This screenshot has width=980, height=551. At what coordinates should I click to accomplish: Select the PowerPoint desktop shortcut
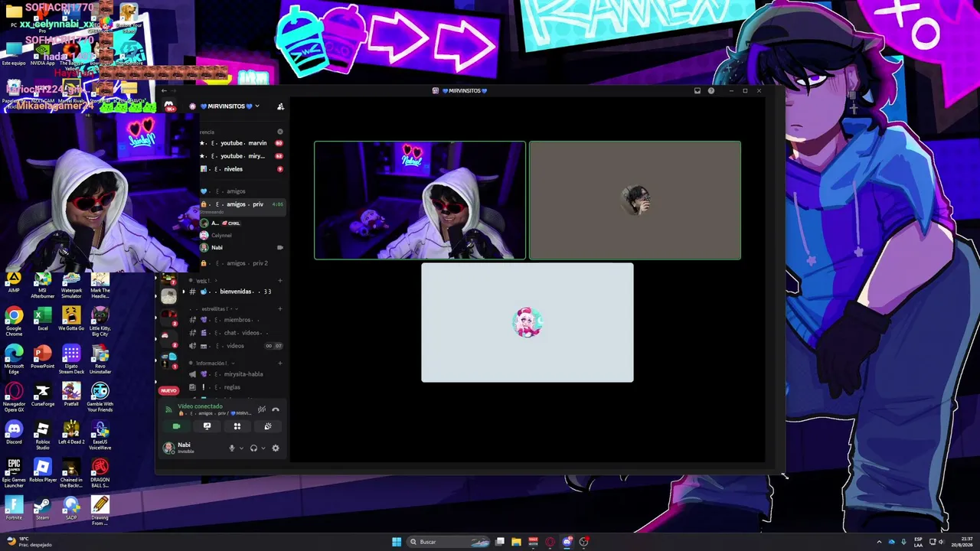43,357
